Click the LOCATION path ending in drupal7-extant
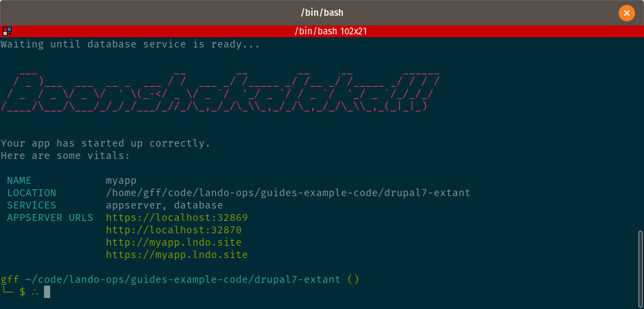The height and width of the screenshot is (309, 644). pos(288,193)
